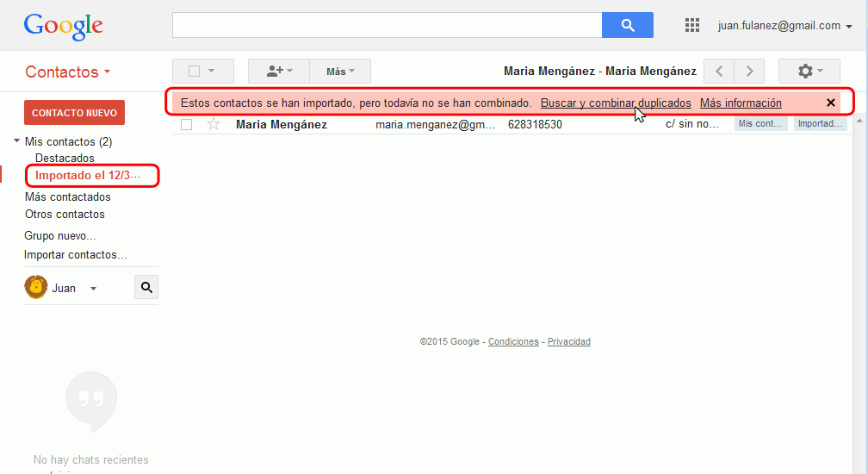Open the Google apps grid
This screenshot has width=868, height=474.
(692, 25)
